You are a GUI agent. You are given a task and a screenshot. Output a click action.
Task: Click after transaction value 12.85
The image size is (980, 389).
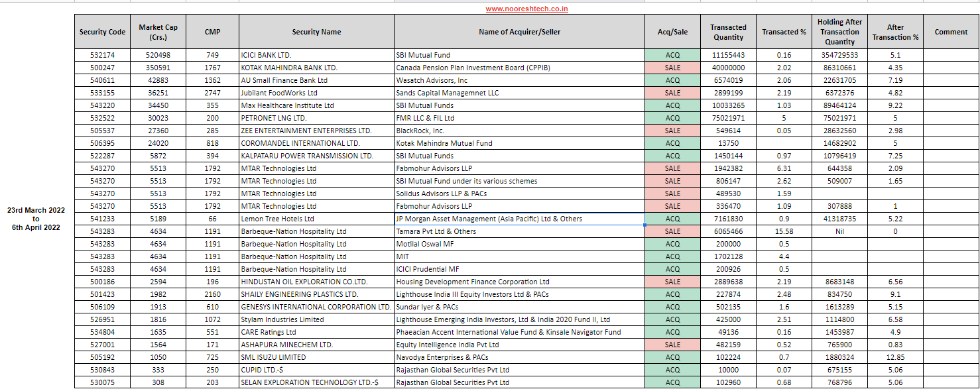[x=895, y=357]
